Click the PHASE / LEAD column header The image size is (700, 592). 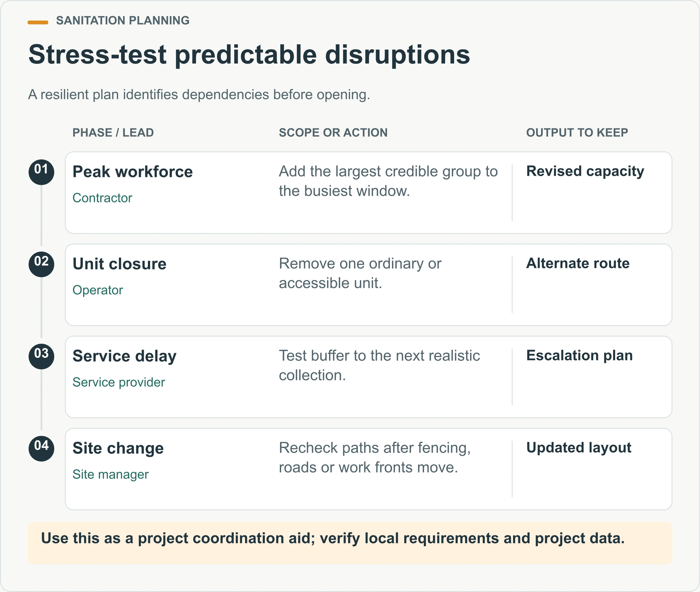[x=113, y=133]
